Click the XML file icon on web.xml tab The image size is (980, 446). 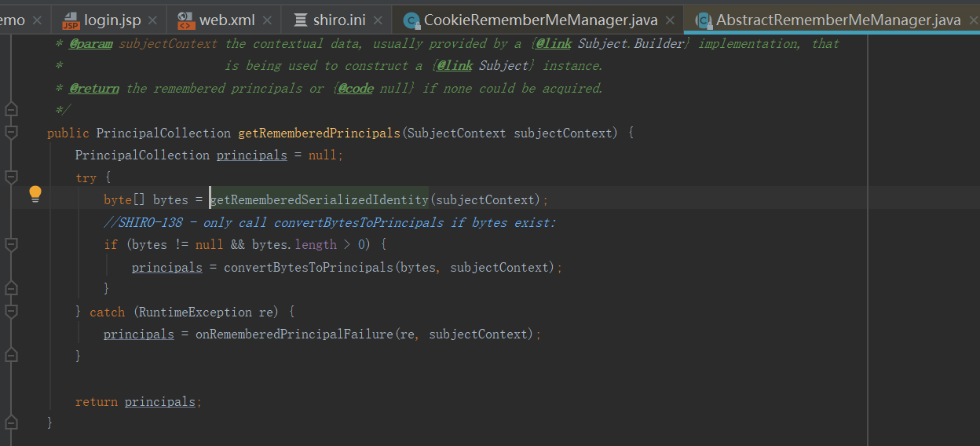click(x=186, y=20)
